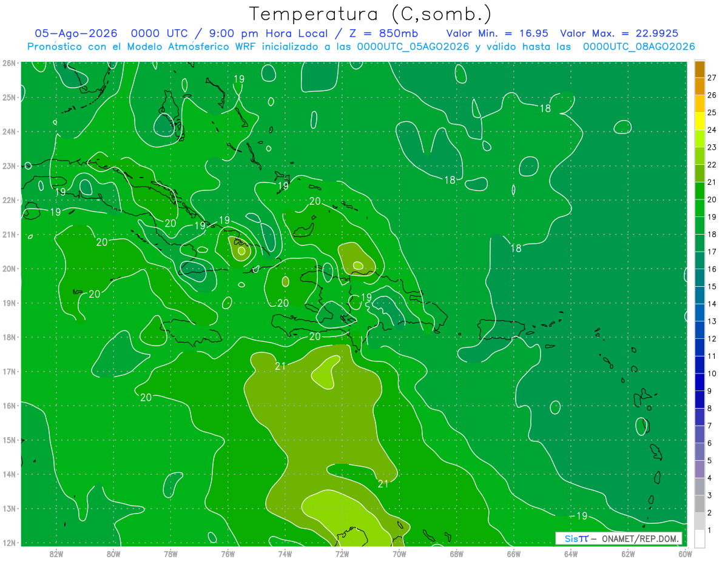This screenshot has width=728, height=562.
Task: Click the latitude label "14N"
Action: (9, 475)
